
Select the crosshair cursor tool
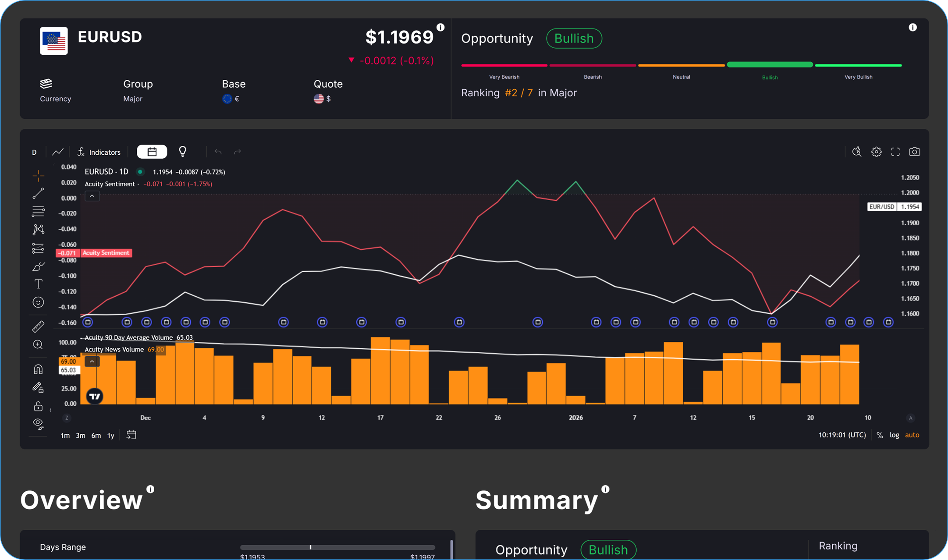[38, 176]
